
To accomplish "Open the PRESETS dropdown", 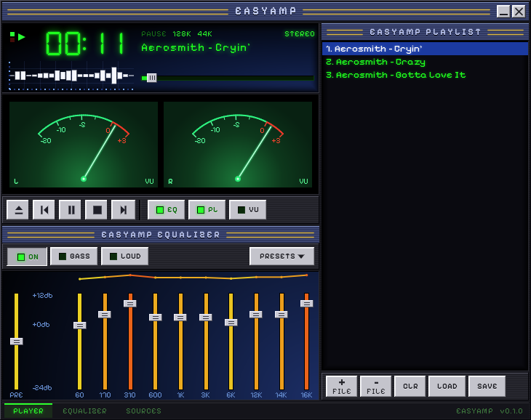I will (282, 256).
